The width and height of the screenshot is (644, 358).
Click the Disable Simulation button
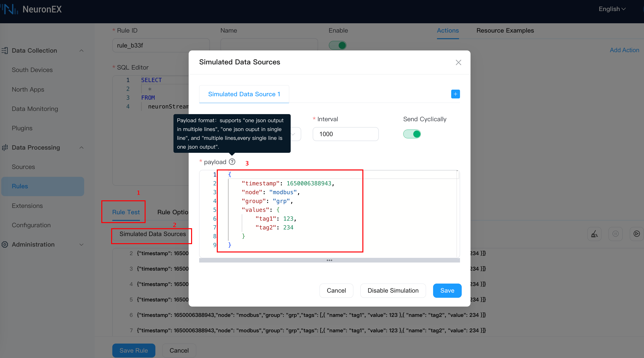coord(393,290)
